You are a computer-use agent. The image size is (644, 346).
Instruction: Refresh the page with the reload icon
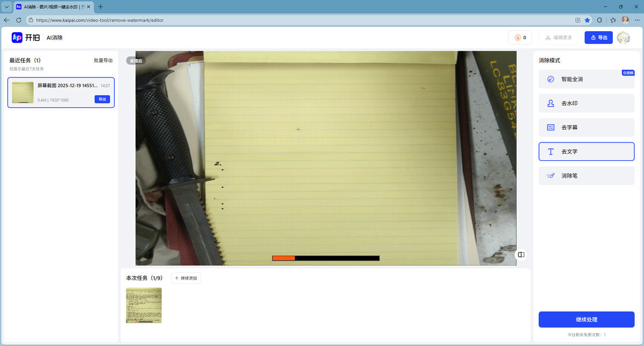(18, 20)
